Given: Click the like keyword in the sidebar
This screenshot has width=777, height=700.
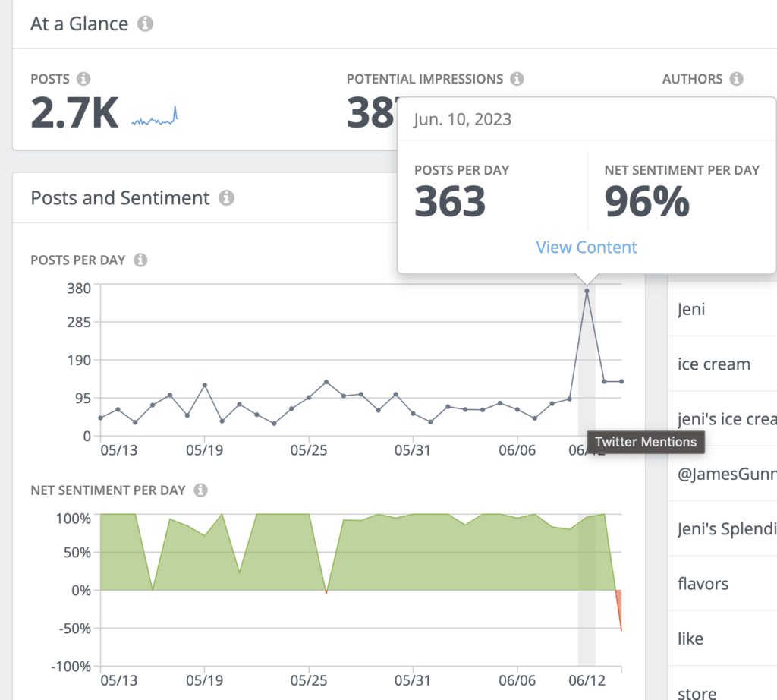Looking at the screenshot, I should tap(690, 639).
